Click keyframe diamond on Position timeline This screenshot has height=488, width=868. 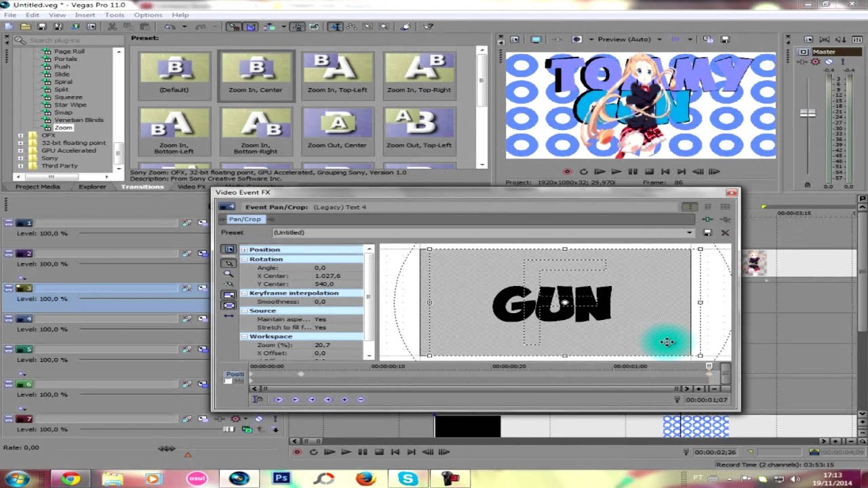coord(301,374)
